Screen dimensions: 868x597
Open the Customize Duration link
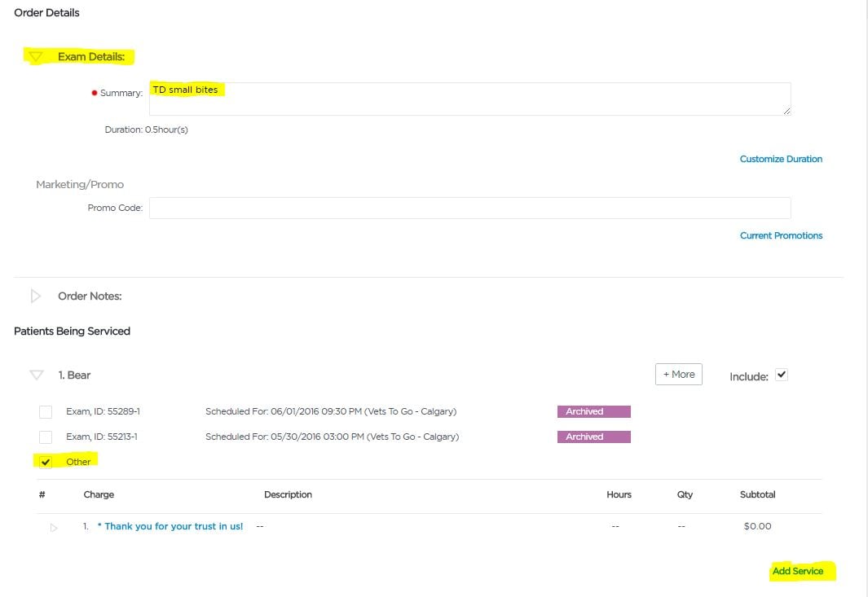780,159
